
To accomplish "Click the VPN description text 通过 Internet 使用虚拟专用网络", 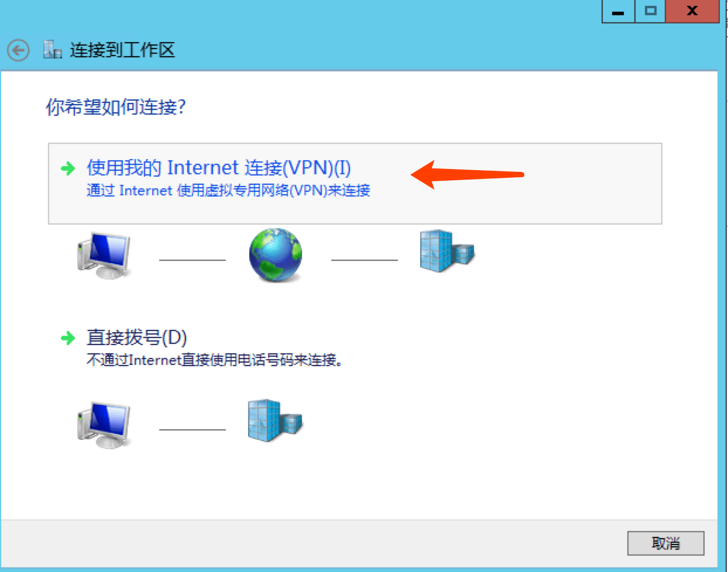I will (228, 190).
